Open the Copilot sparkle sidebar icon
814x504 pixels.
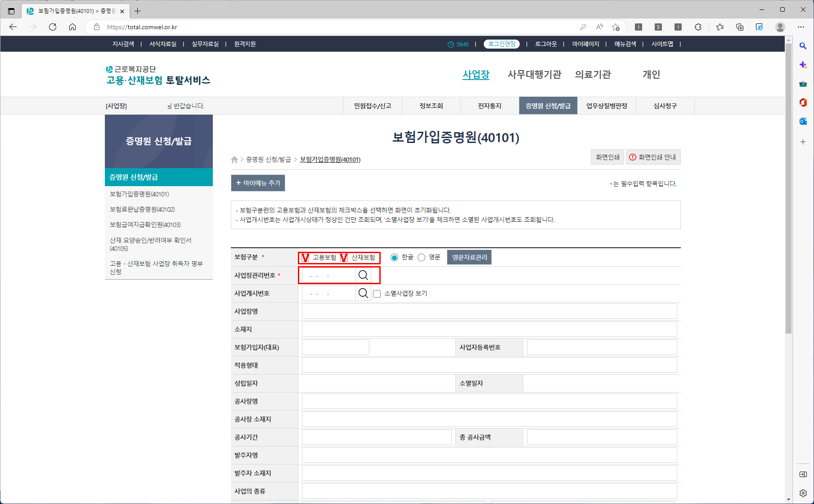tap(803, 65)
